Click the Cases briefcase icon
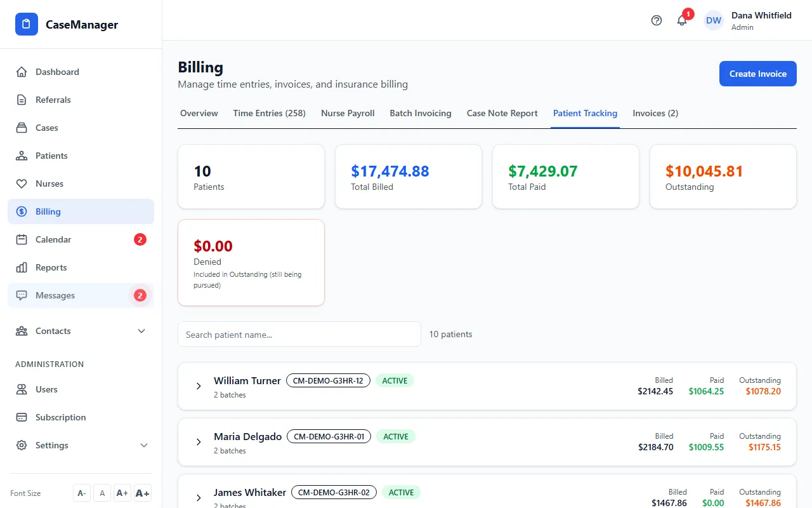 pyautogui.click(x=22, y=128)
